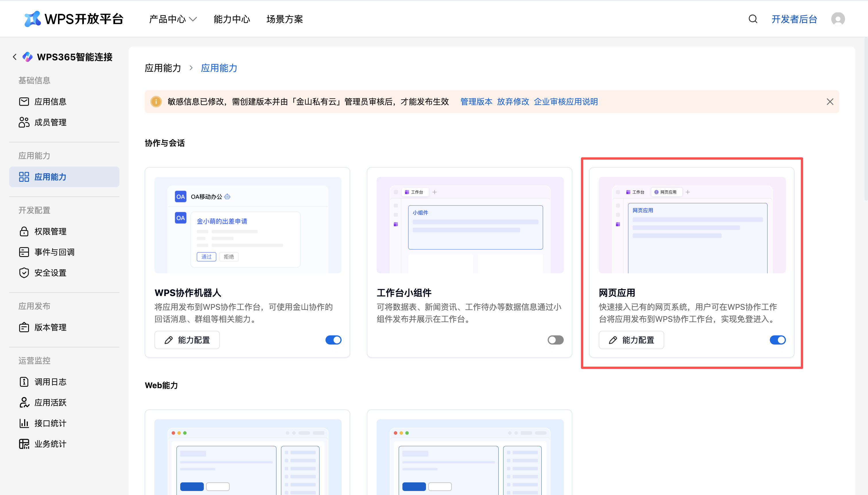Viewport: 868px width, 495px height.
Task: Click the 权限管理 lock icon
Action: [x=24, y=231]
